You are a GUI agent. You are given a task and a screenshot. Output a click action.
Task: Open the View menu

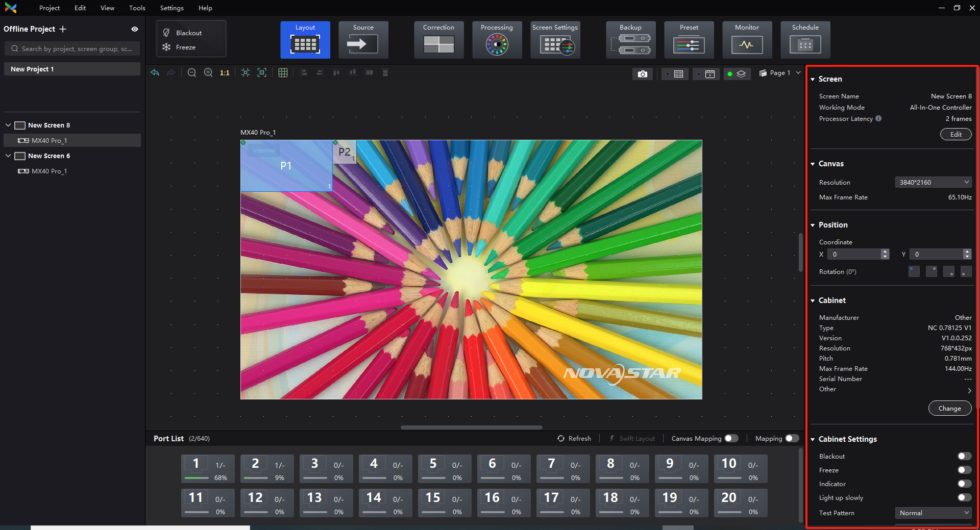coord(107,8)
